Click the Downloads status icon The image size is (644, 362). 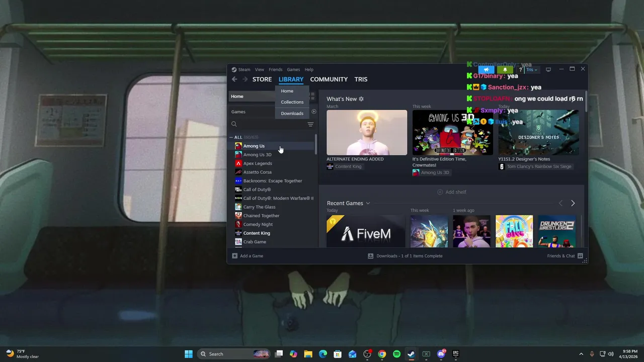[371, 256]
